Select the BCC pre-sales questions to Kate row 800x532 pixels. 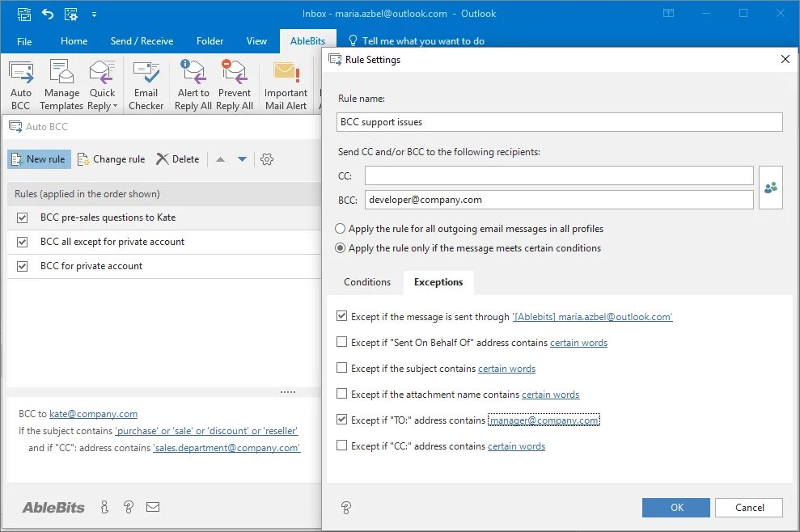[x=164, y=217]
